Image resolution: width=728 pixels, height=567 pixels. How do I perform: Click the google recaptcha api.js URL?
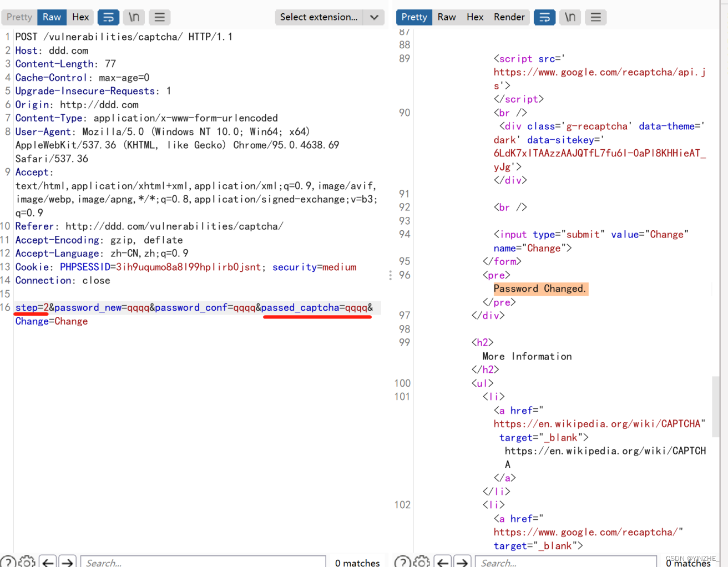point(600,79)
